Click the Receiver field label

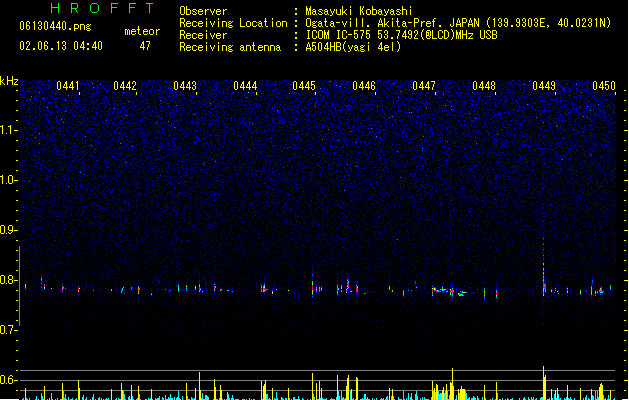point(203,35)
